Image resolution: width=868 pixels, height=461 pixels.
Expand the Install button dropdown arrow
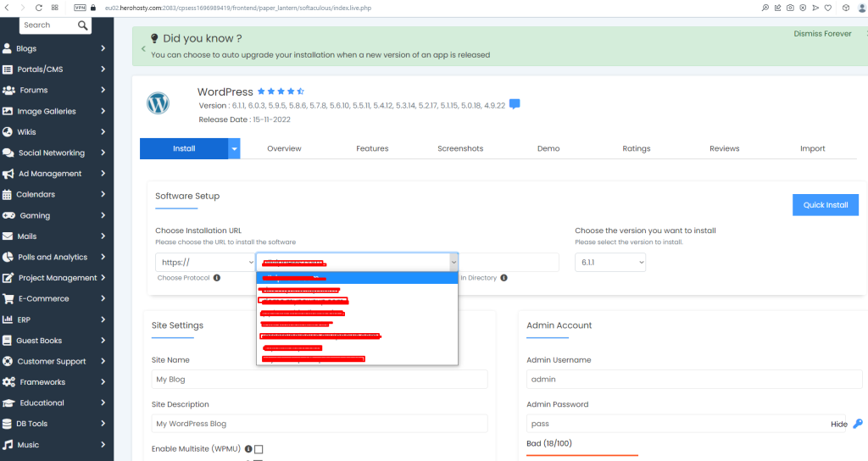tap(234, 148)
